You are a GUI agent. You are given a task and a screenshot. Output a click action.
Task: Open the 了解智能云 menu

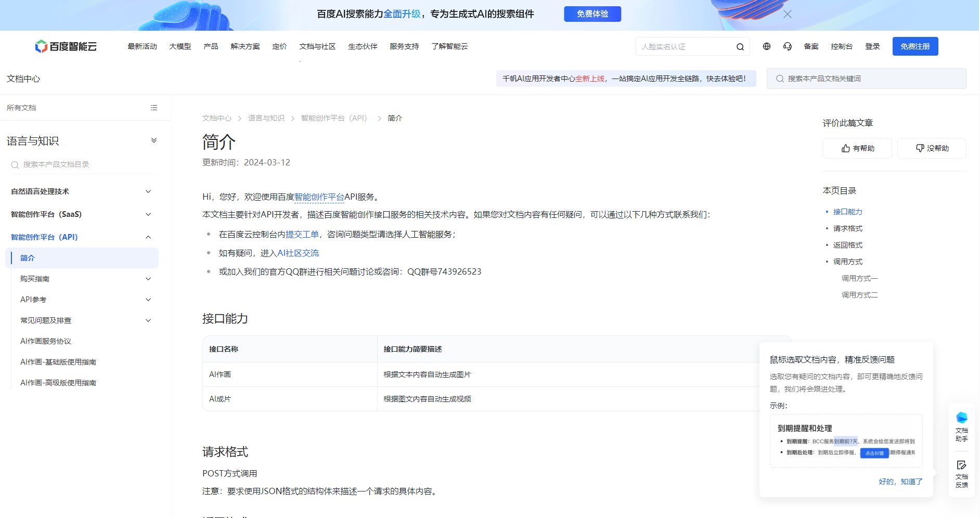(449, 46)
